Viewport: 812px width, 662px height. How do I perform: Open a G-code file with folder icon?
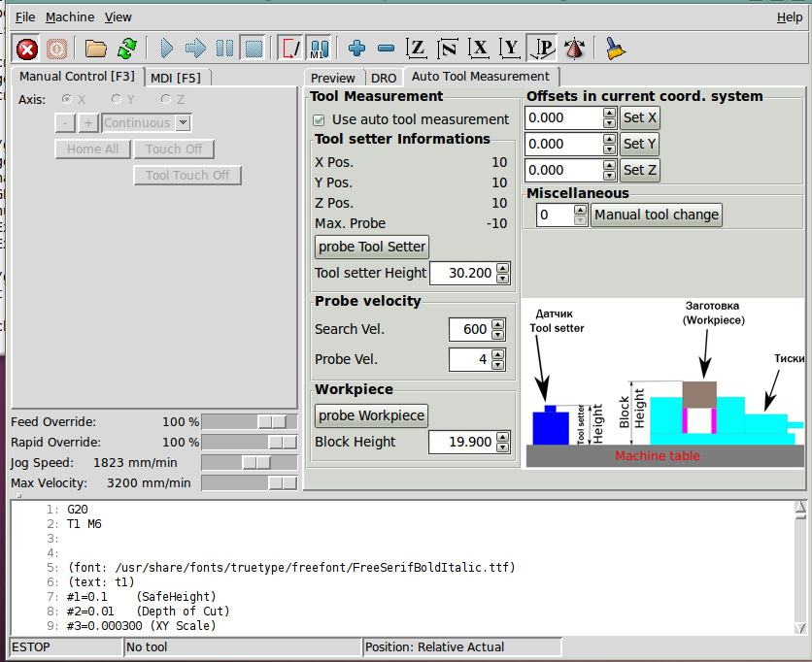coord(95,49)
